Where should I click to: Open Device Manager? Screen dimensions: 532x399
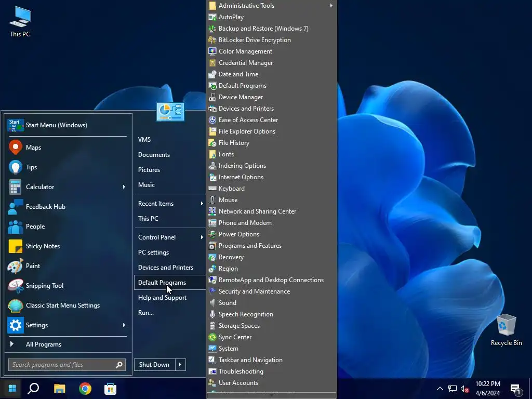[x=271, y=97]
